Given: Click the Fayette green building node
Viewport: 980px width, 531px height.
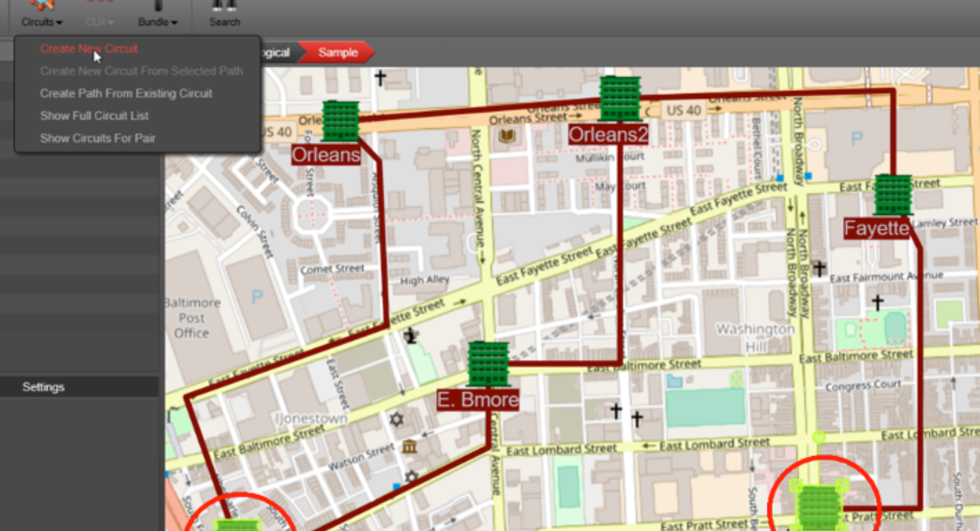Looking at the screenshot, I should point(893,195).
